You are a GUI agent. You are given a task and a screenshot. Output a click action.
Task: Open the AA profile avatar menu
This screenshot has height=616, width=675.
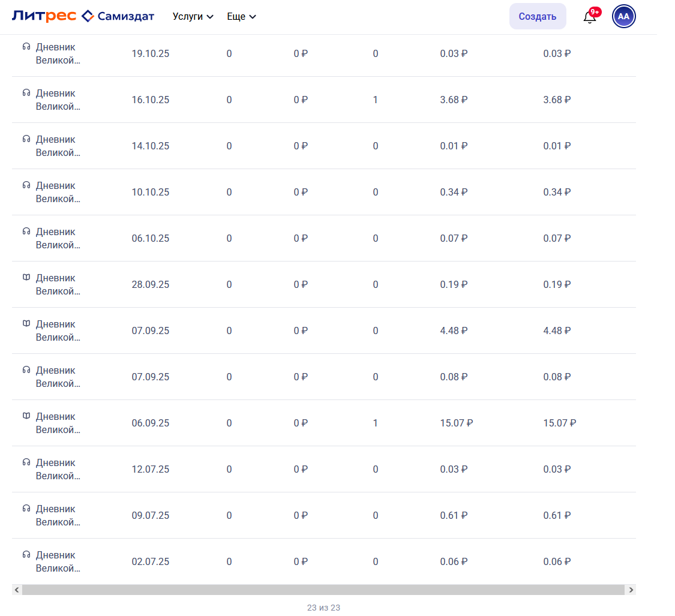tap(623, 16)
